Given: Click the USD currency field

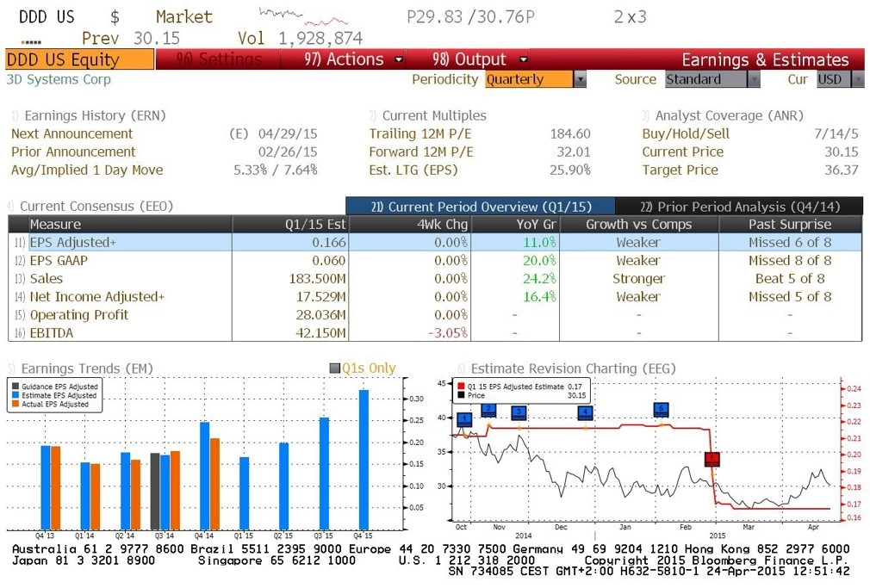Looking at the screenshot, I should tap(834, 79).
